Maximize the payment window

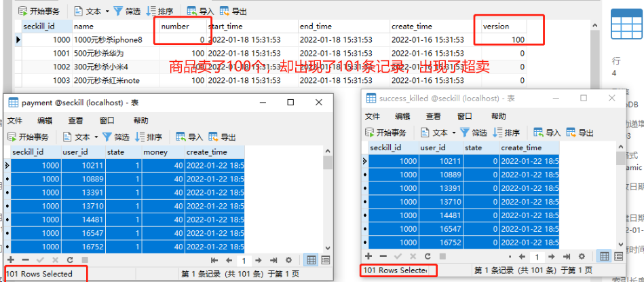click(290, 102)
